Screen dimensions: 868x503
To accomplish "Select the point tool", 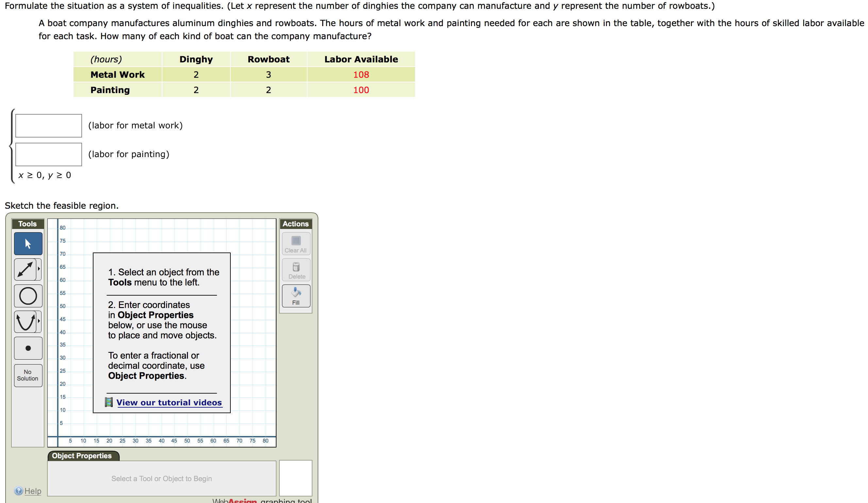I will pos(28,348).
